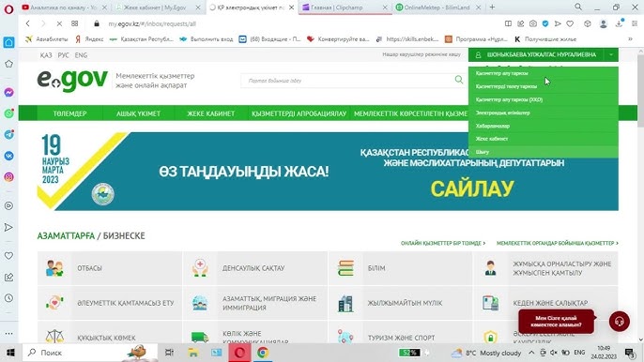
Task: Open 'Онлайн қызметтер бір тізімде' link
Action: 443,243
